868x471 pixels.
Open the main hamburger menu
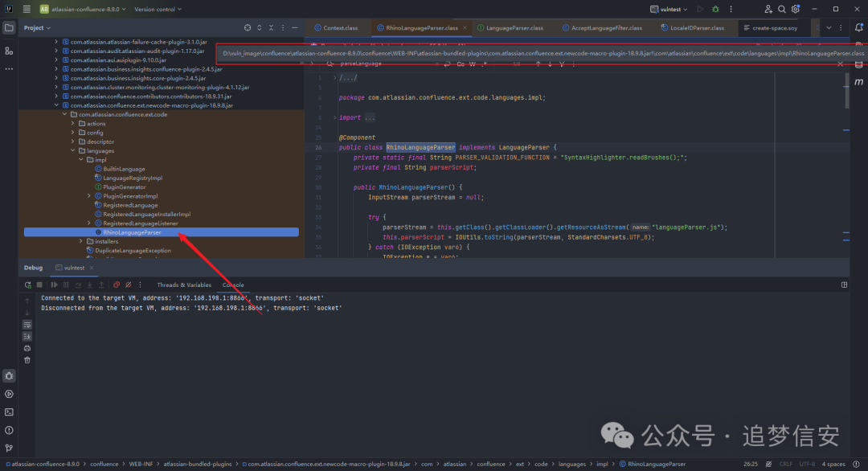tap(27, 9)
